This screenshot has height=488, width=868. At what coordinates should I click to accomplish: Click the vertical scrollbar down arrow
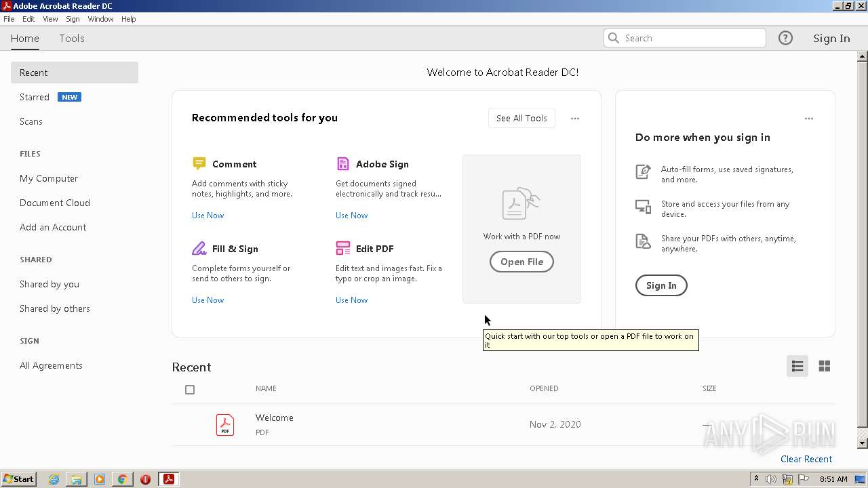click(863, 443)
